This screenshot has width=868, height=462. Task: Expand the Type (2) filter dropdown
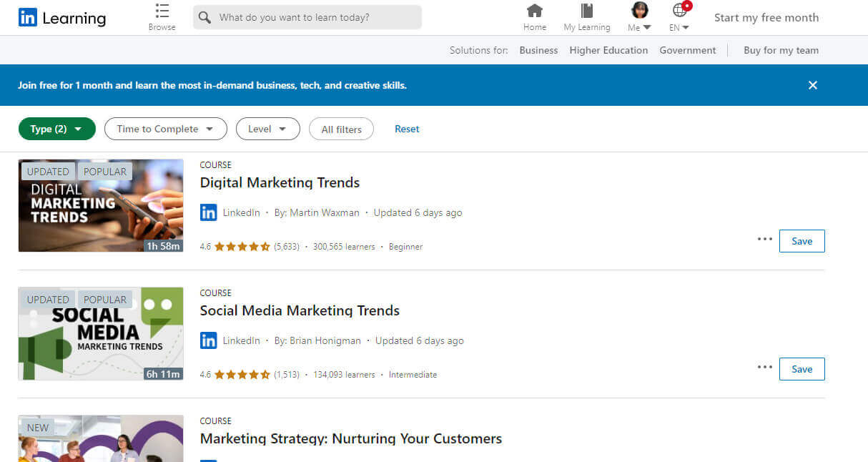(57, 129)
